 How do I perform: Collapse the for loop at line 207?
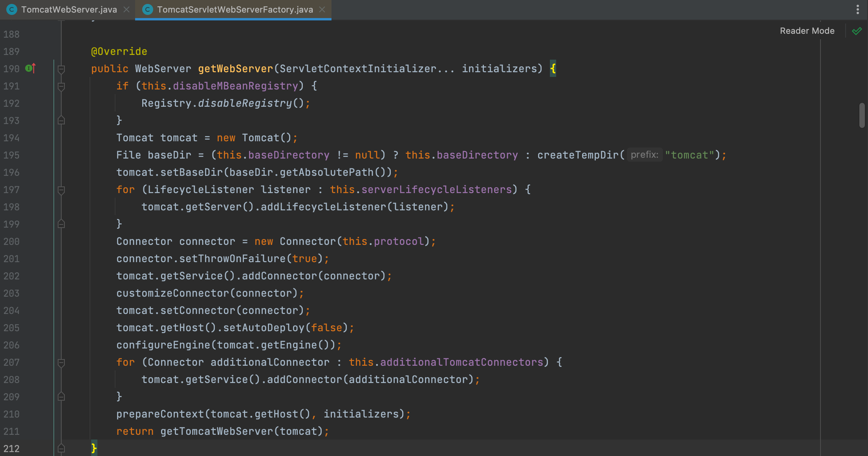(x=61, y=363)
